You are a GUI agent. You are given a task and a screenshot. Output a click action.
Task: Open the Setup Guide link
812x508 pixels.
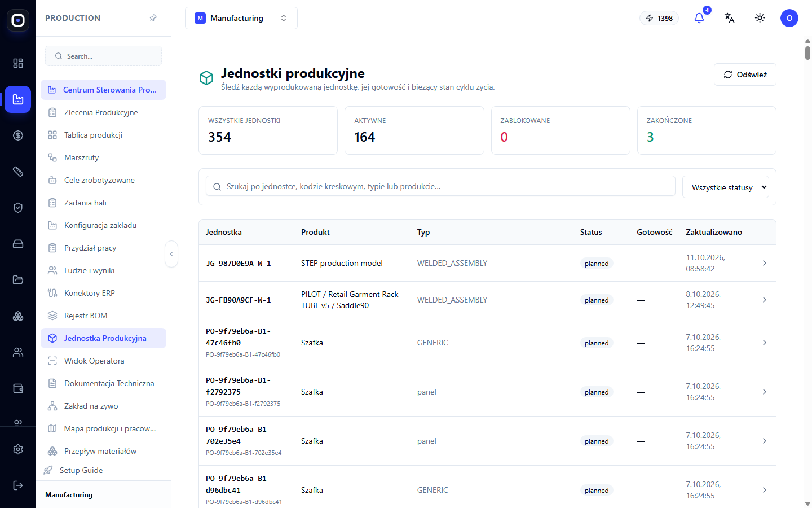(x=73, y=470)
